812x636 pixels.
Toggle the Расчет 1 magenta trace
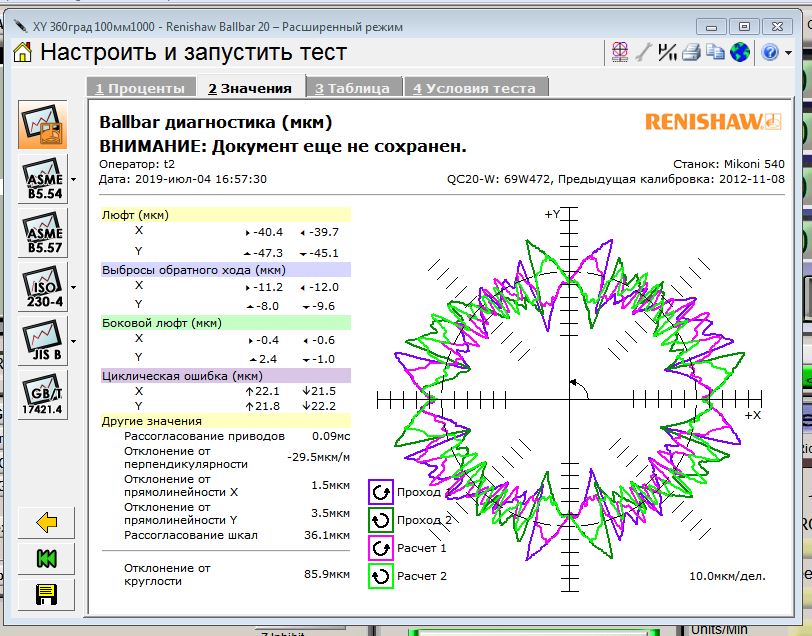coord(381,548)
